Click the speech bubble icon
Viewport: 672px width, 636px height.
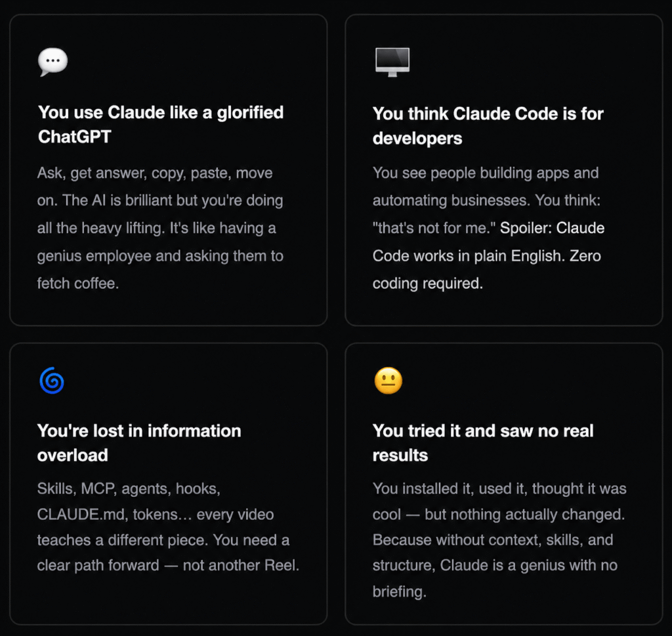point(53,62)
